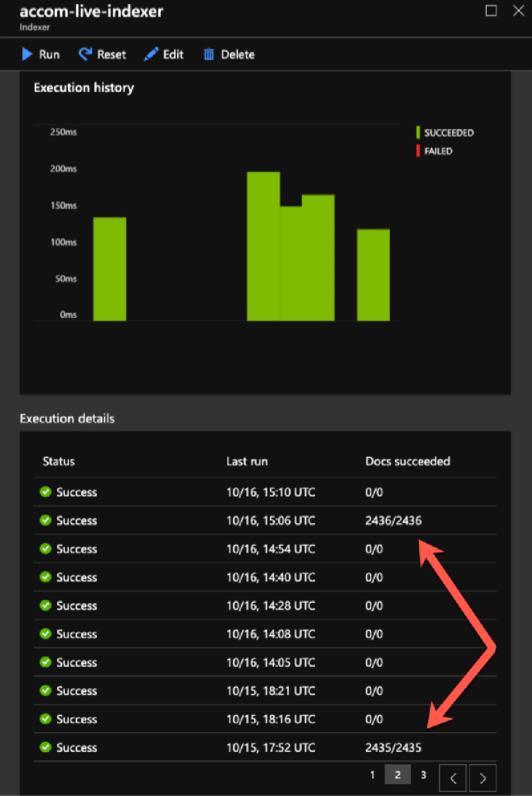Click the Run icon to start the indexer
Screen dimensions: 532x796
coord(28,54)
